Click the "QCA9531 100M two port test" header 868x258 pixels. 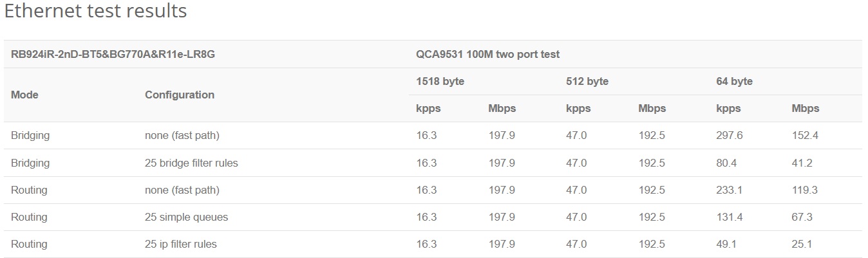click(x=488, y=55)
